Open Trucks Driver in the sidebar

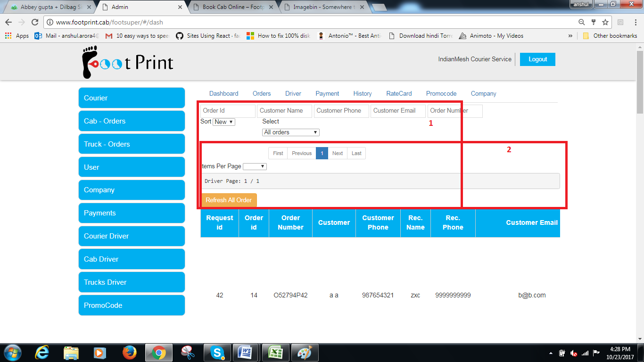[x=132, y=282]
